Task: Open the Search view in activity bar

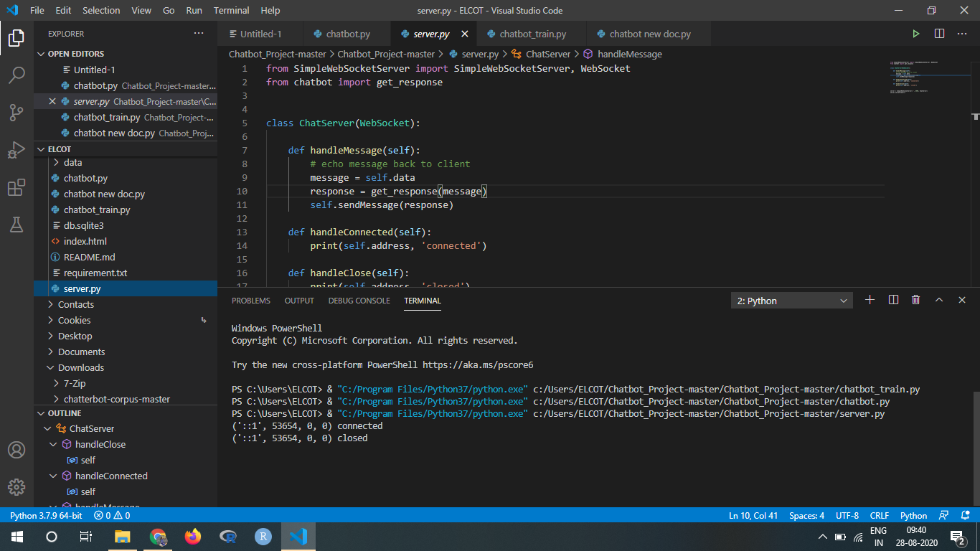Action: (17, 75)
